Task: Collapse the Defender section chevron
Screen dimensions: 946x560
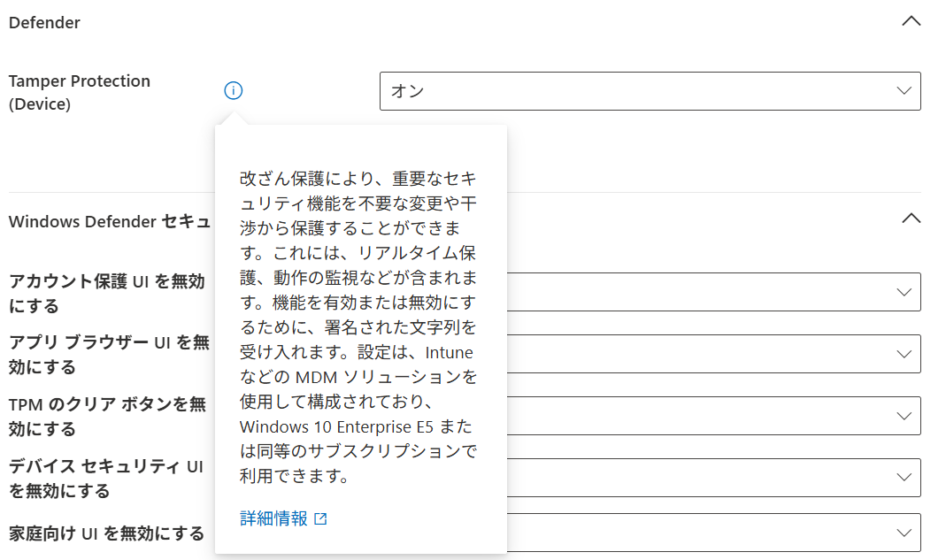Action: [911, 20]
